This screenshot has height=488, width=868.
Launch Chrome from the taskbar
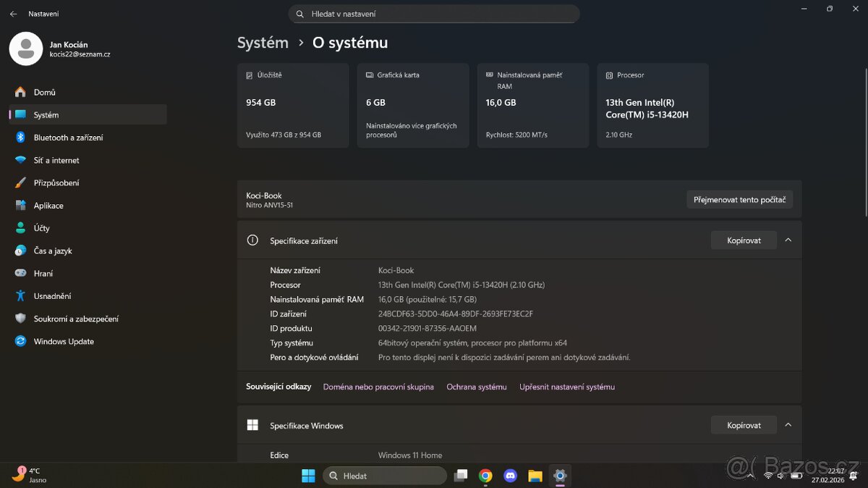tap(485, 476)
